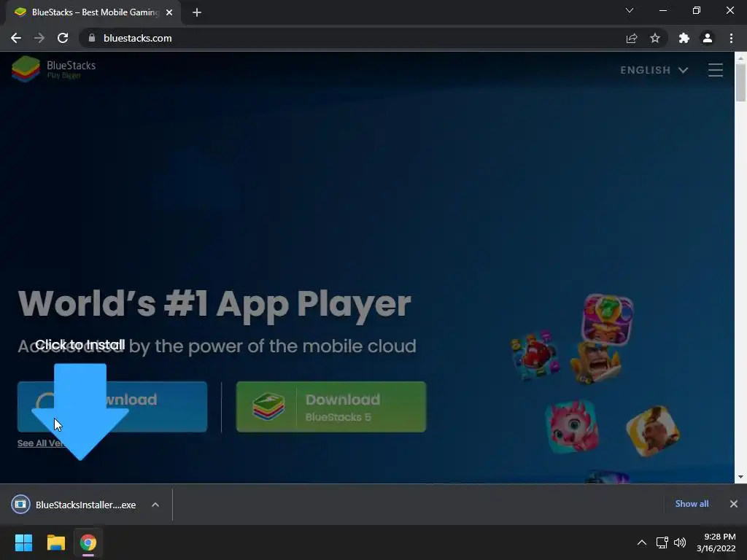Click the blue Download button
The width and height of the screenshot is (747, 560).
click(x=112, y=407)
